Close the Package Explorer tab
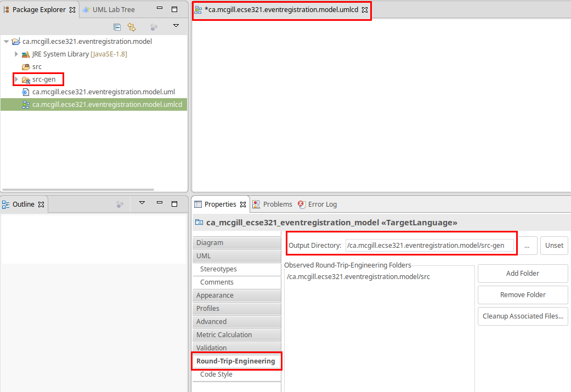 (72, 10)
